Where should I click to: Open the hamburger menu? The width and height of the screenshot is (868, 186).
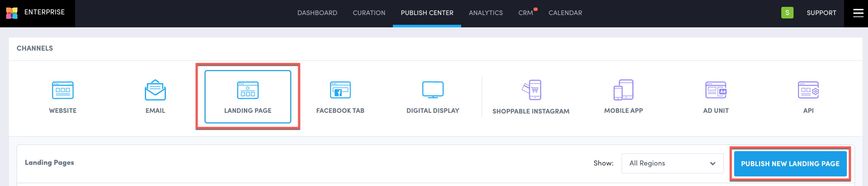858,13
